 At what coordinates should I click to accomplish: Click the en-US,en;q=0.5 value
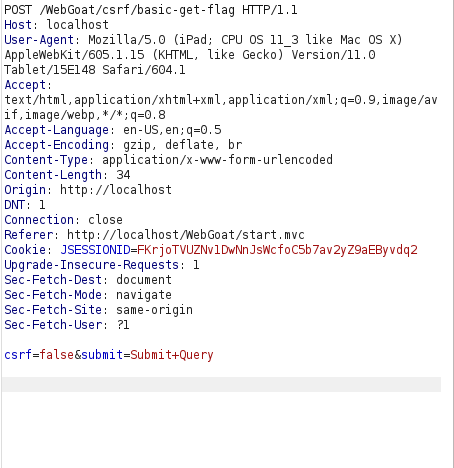[x=172, y=130]
